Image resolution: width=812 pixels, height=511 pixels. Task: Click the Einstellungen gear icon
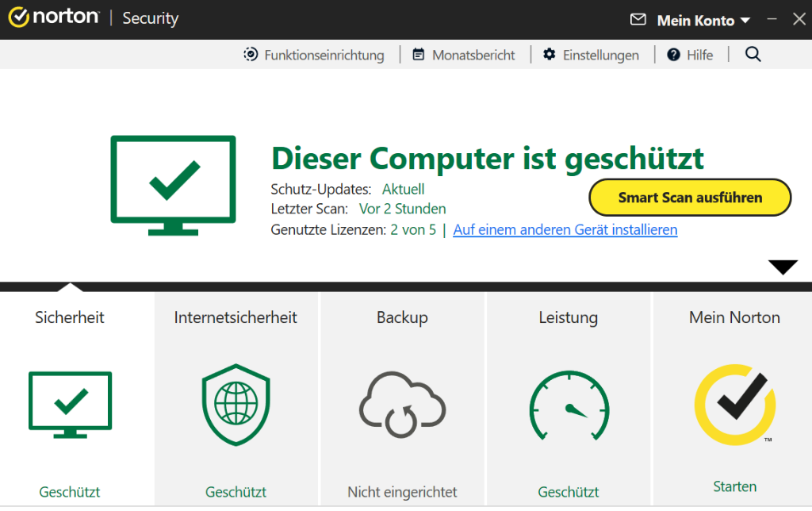pyautogui.click(x=550, y=55)
